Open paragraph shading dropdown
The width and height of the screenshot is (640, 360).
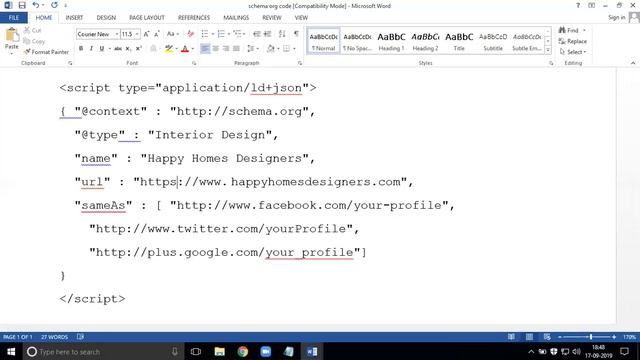pyautogui.click(x=279, y=49)
